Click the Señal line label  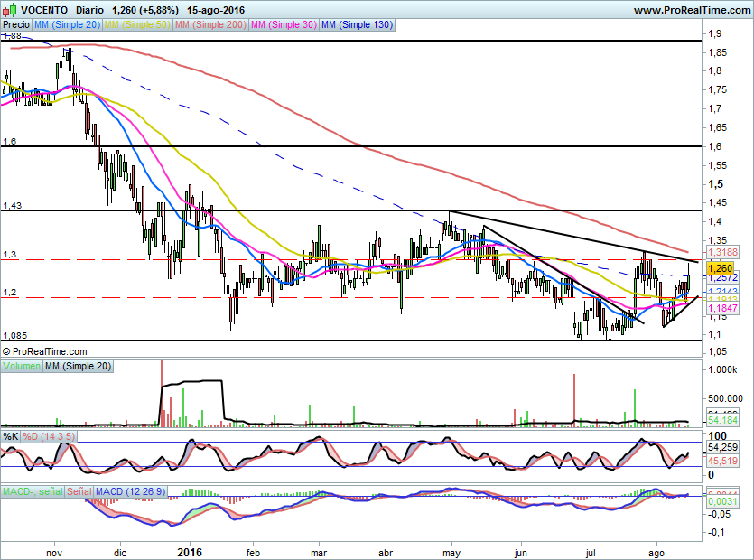pyautogui.click(x=79, y=491)
